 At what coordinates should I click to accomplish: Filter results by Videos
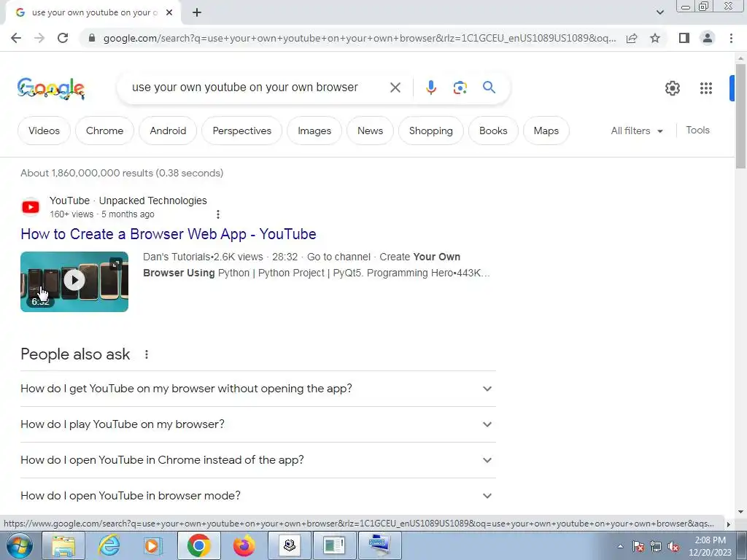tap(44, 131)
